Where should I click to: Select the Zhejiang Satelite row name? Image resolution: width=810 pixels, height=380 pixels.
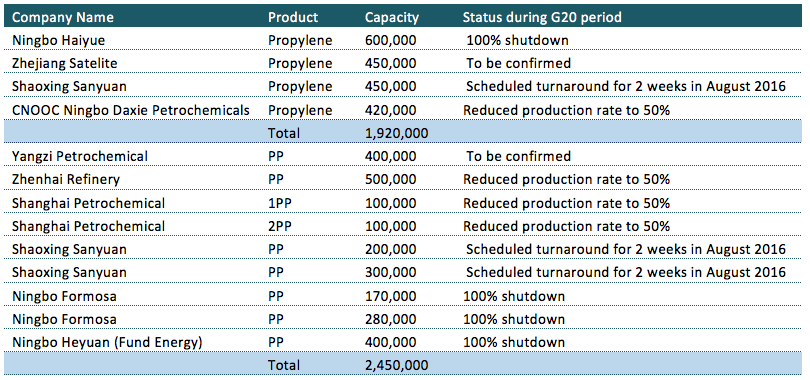65,63
